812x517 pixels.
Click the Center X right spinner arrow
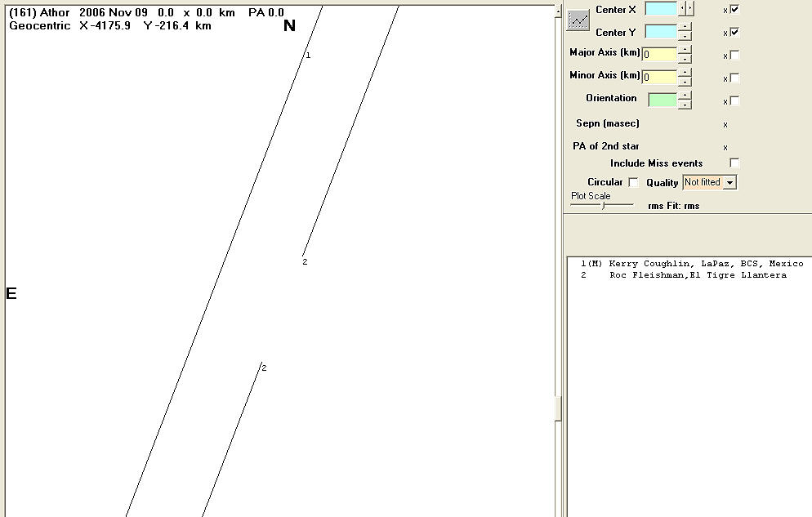[689, 8]
